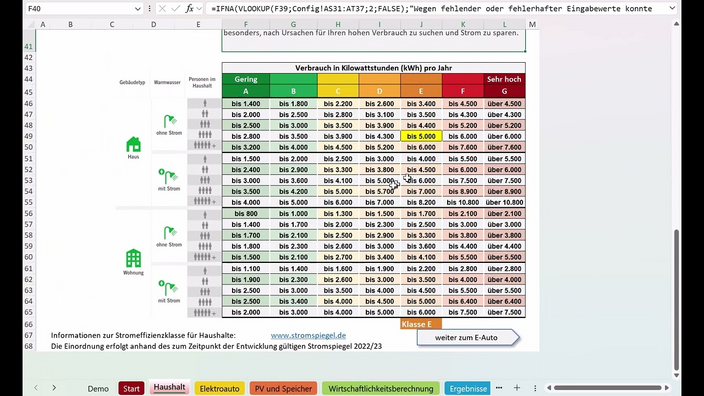Viewport: 704px width, 396px height.
Task: Show more sheet tabs with ellipsis
Action: coord(499,388)
